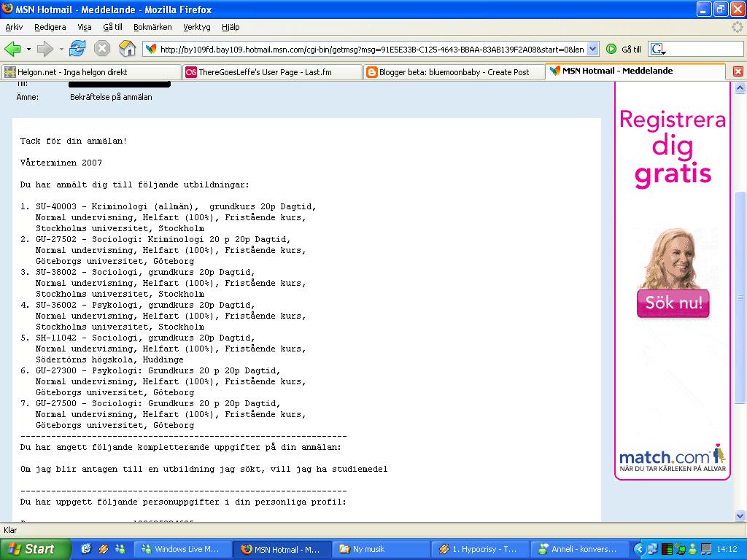Open the Verktyg menu
Screen dimensions: 747x560
click(197, 27)
